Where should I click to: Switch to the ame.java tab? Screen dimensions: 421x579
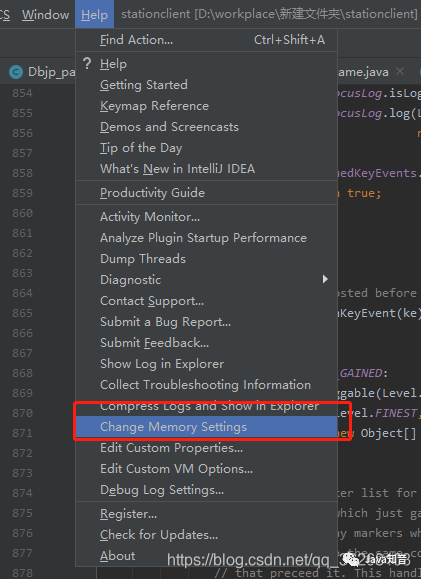363,72
